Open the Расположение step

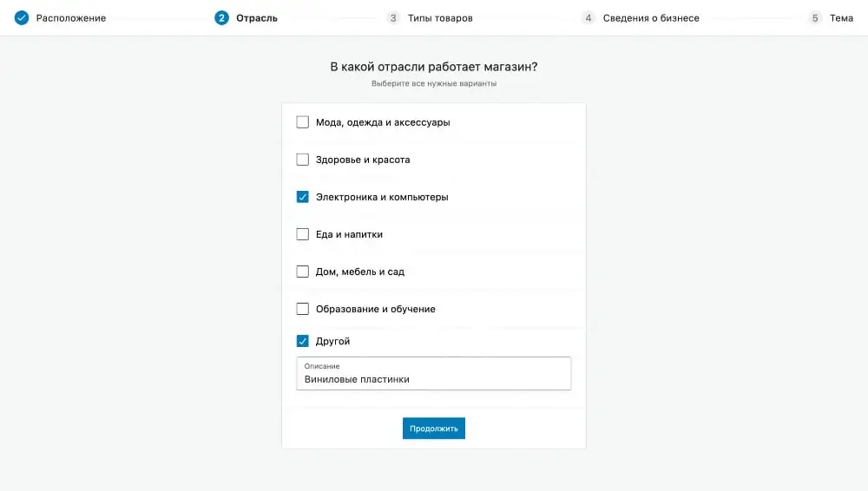(x=71, y=18)
